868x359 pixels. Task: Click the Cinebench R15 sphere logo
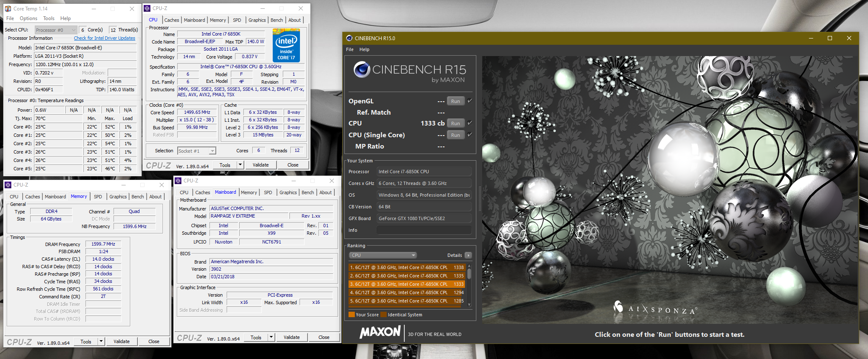click(361, 69)
